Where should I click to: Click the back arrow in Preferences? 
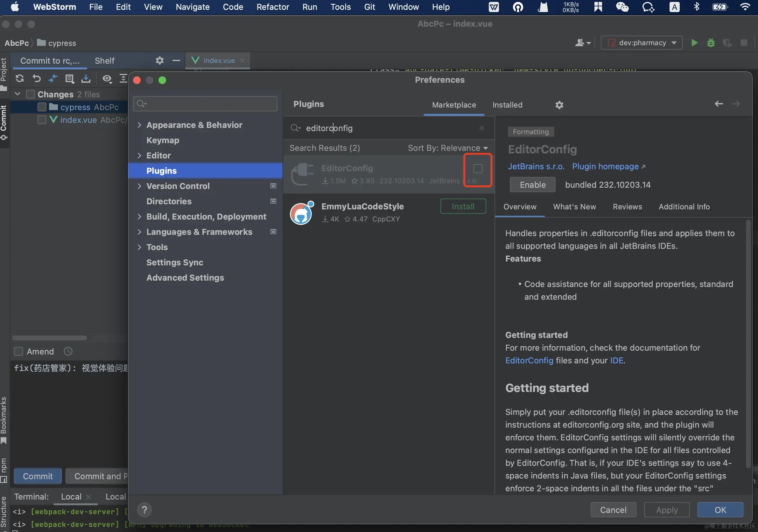[x=719, y=104]
